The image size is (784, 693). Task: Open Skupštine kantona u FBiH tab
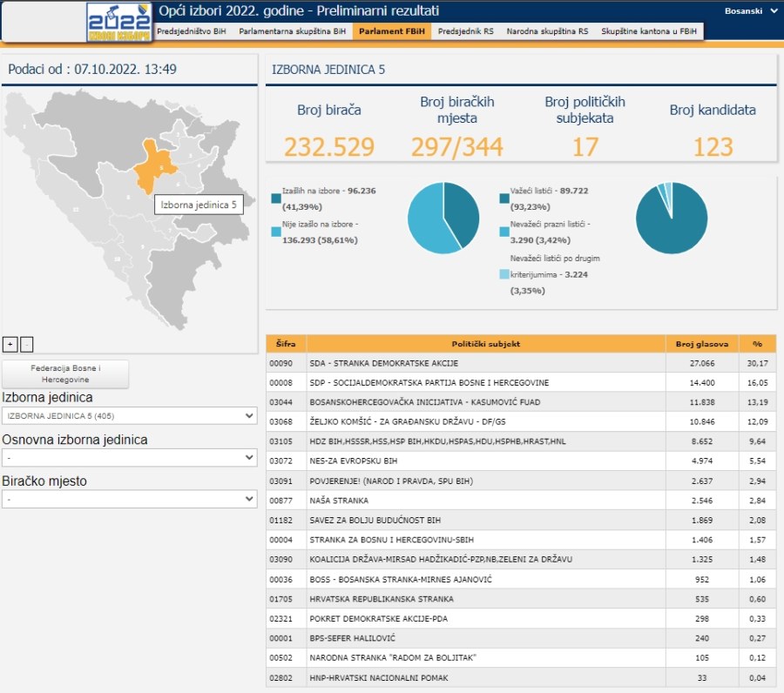click(650, 30)
